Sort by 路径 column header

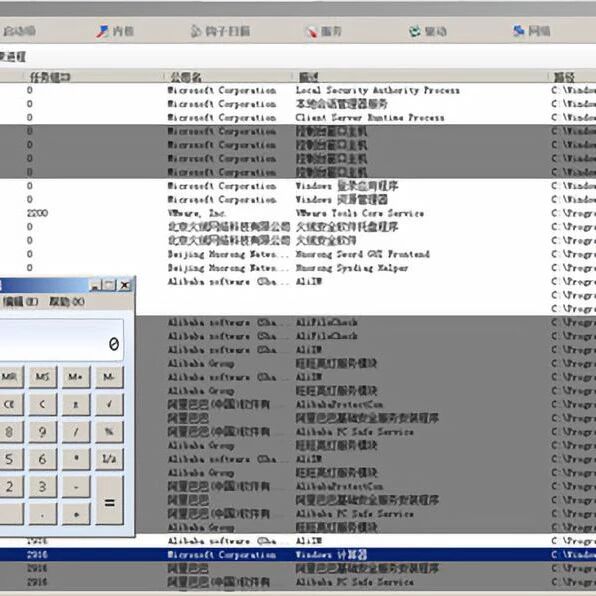[x=572, y=77]
